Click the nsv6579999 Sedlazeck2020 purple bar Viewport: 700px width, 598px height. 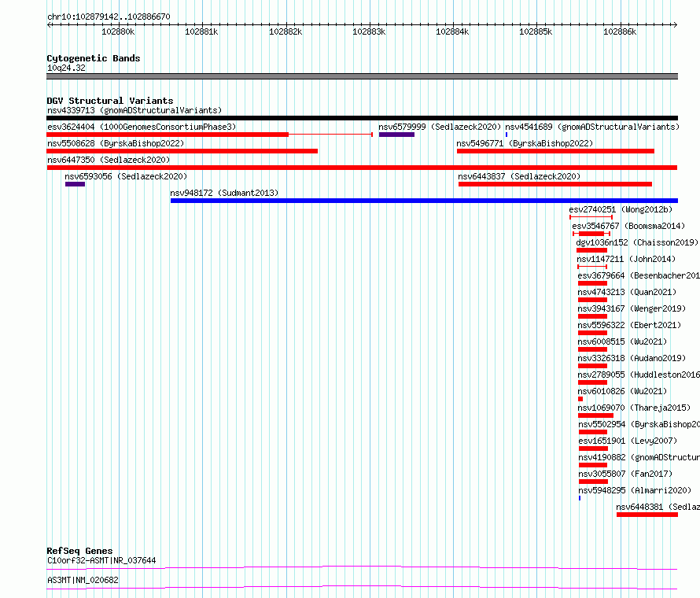(x=396, y=135)
